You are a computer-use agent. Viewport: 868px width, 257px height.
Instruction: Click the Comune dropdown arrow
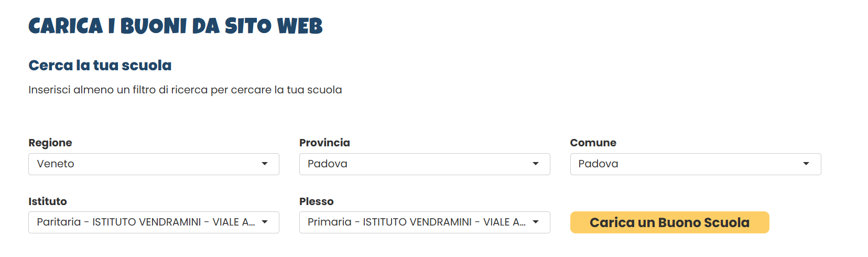click(806, 164)
